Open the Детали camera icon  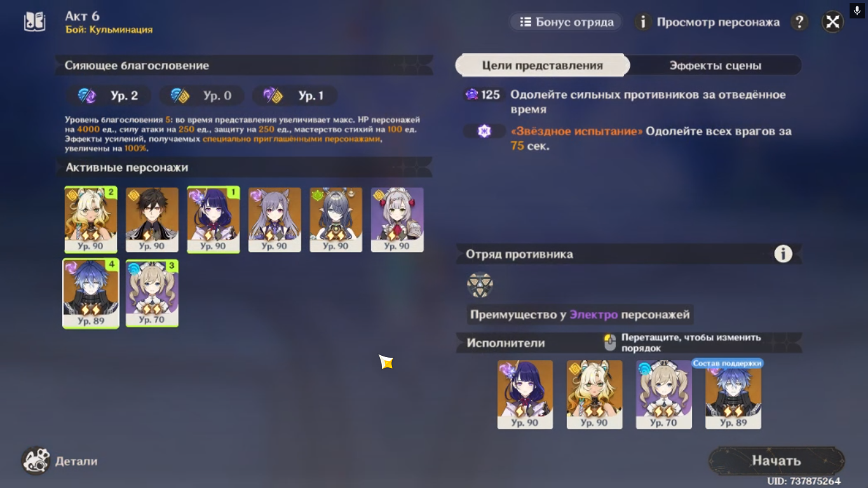(x=36, y=461)
